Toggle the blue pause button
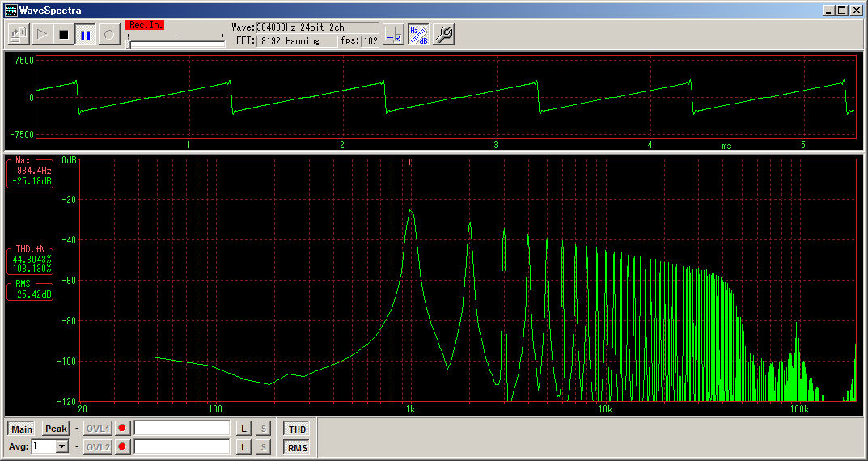The width and height of the screenshot is (868, 461). [x=86, y=35]
